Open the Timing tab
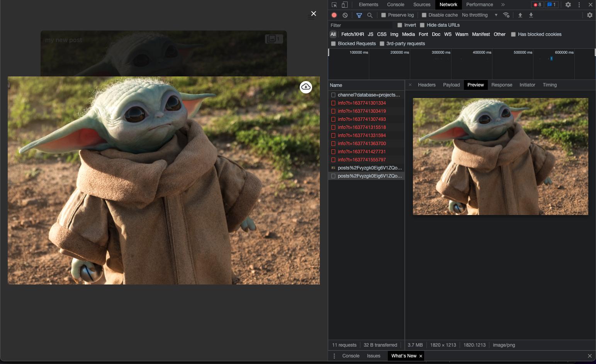The height and width of the screenshot is (364, 596). pos(550,85)
